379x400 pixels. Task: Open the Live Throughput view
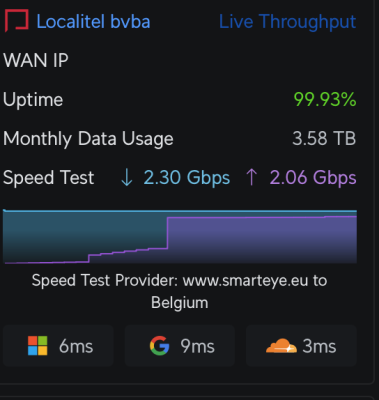click(287, 22)
